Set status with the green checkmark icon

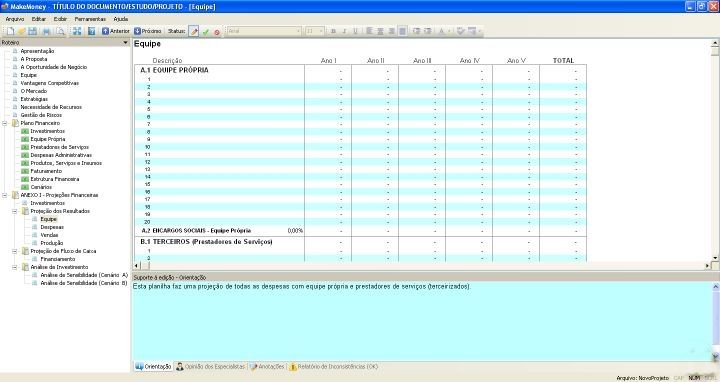coord(206,32)
